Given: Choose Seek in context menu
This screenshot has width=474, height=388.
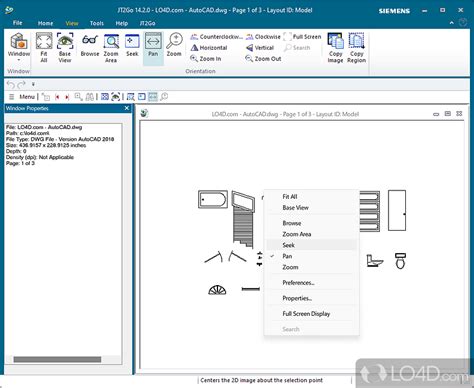Looking at the screenshot, I should click(x=311, y=245).
